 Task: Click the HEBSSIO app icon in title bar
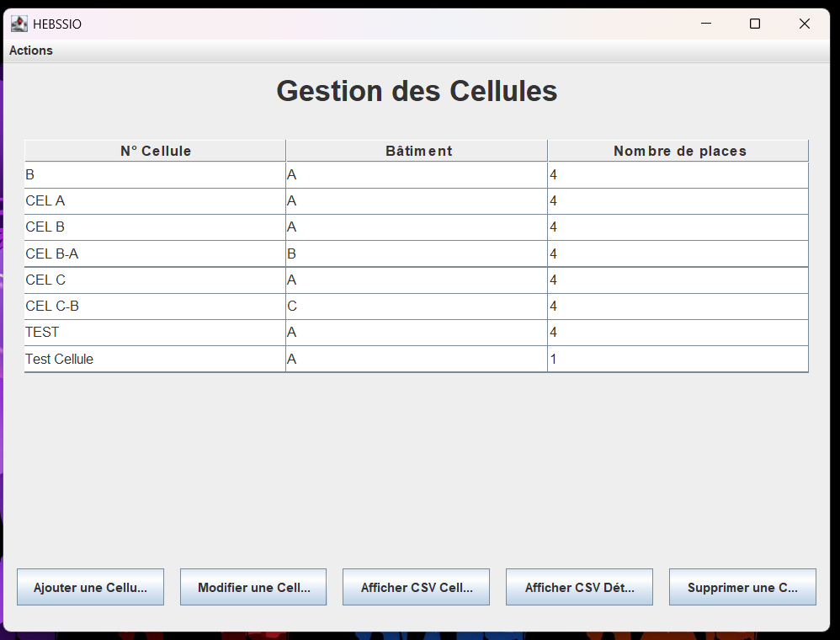coord(19,24)
